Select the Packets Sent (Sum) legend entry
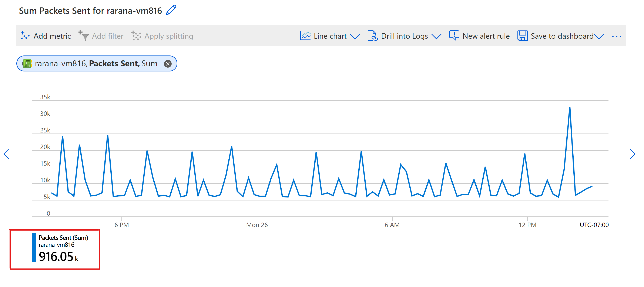 [x=63, y=238]
